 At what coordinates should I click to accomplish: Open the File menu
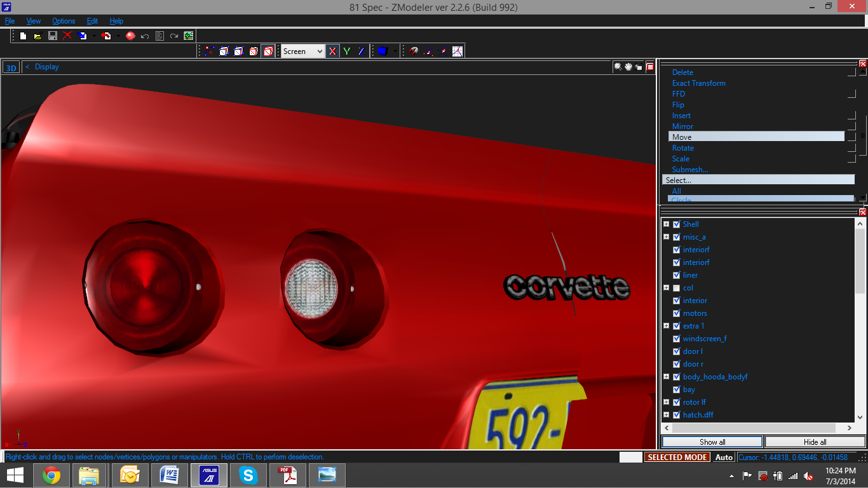pyautogui.click(x=10, y=21)
